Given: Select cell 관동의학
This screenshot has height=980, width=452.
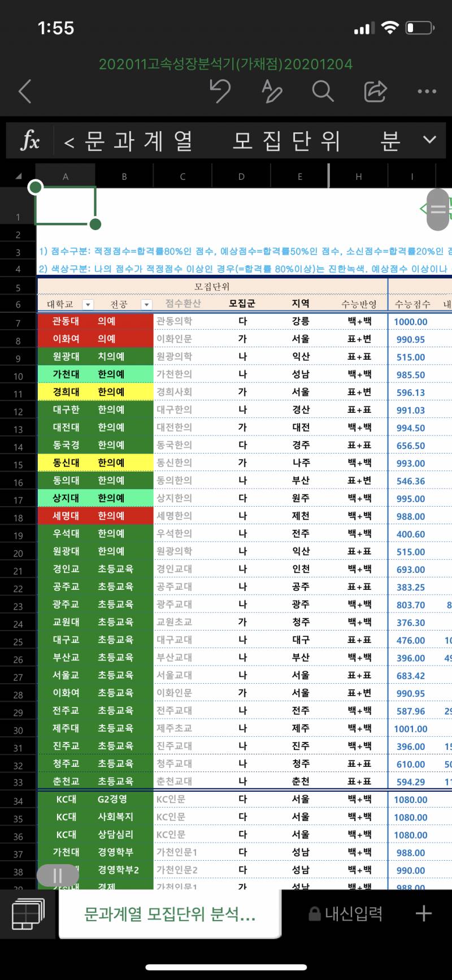Looking at the screenshot, I should pos(182,321).
